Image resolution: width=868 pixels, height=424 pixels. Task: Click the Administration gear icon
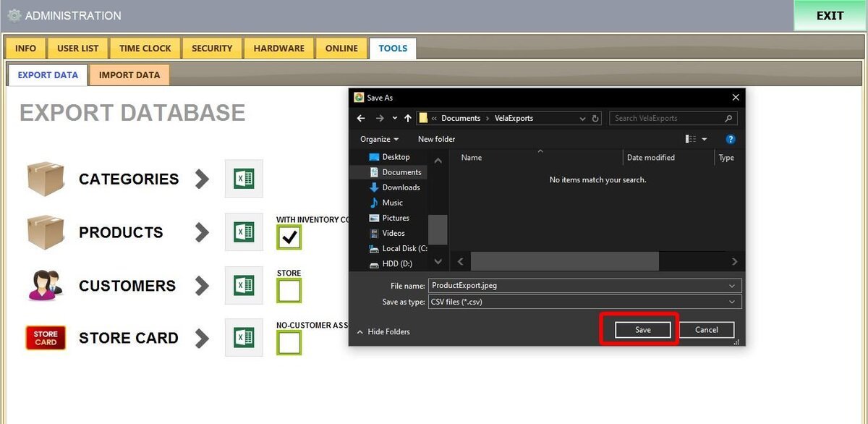point(14,15)
